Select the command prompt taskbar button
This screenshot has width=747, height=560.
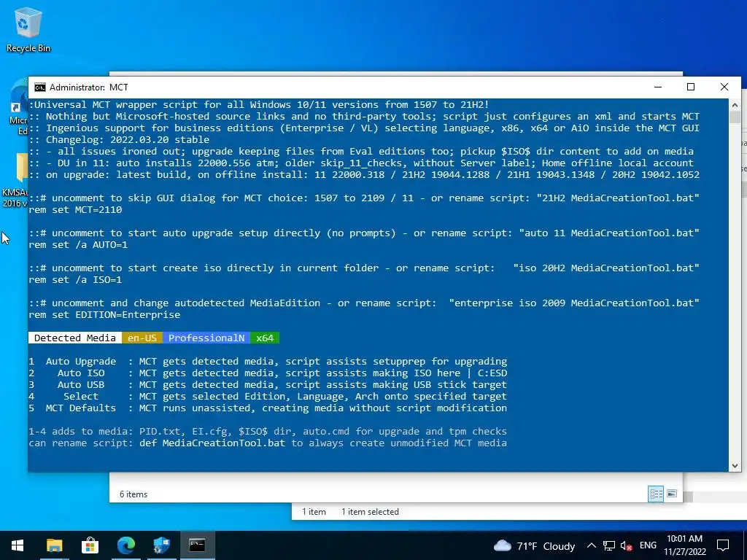(x=197, y=545)
